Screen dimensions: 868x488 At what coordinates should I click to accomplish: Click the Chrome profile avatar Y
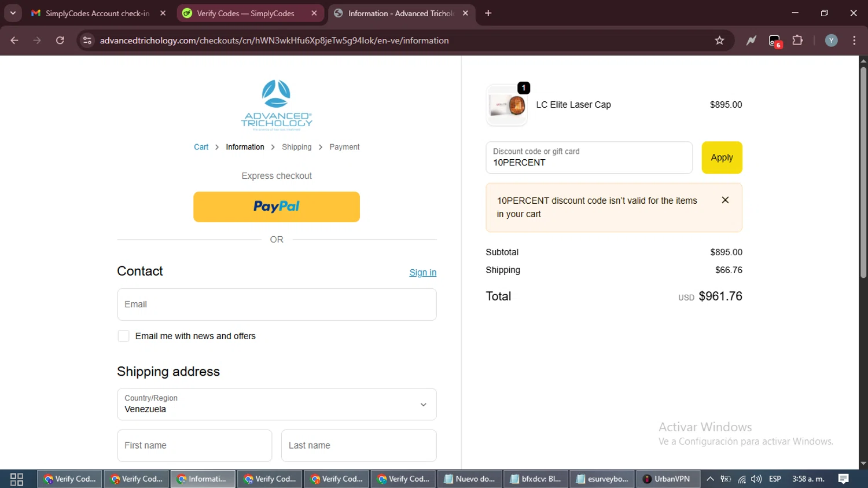point(831,41)
